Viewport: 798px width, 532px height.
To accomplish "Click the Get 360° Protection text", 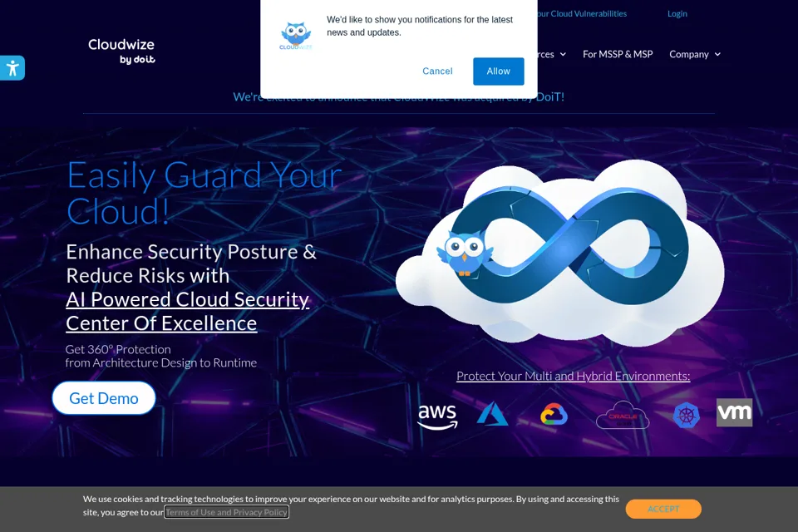I will pos(118,349).
